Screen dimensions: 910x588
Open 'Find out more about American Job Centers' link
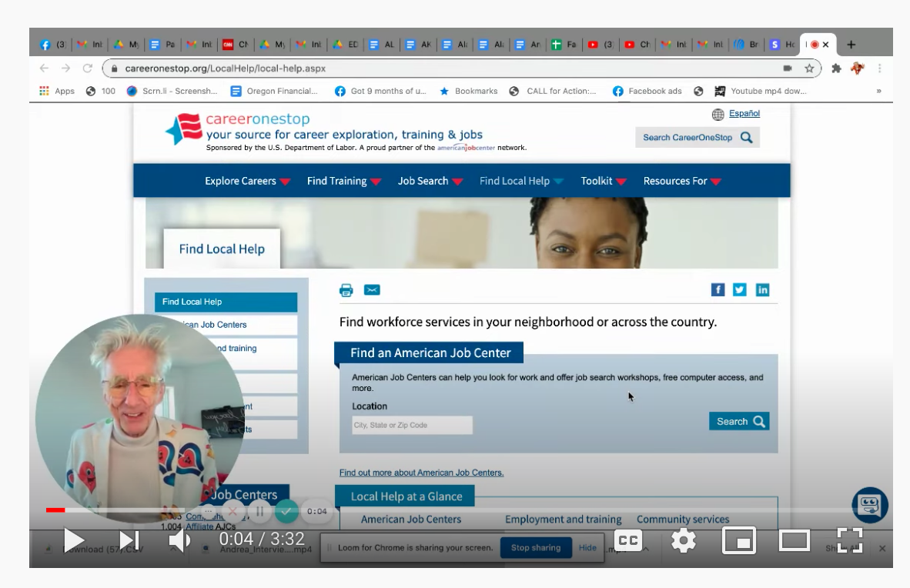421,473
